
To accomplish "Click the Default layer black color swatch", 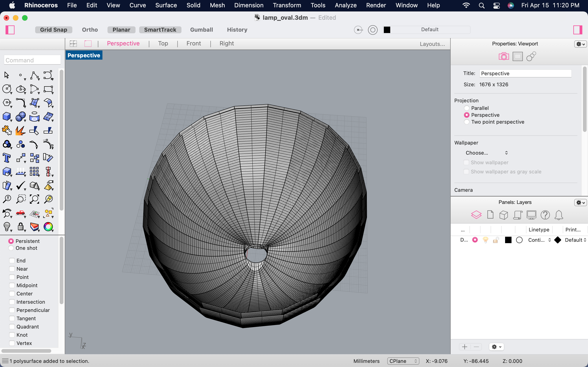I will [x=508, y=240].
